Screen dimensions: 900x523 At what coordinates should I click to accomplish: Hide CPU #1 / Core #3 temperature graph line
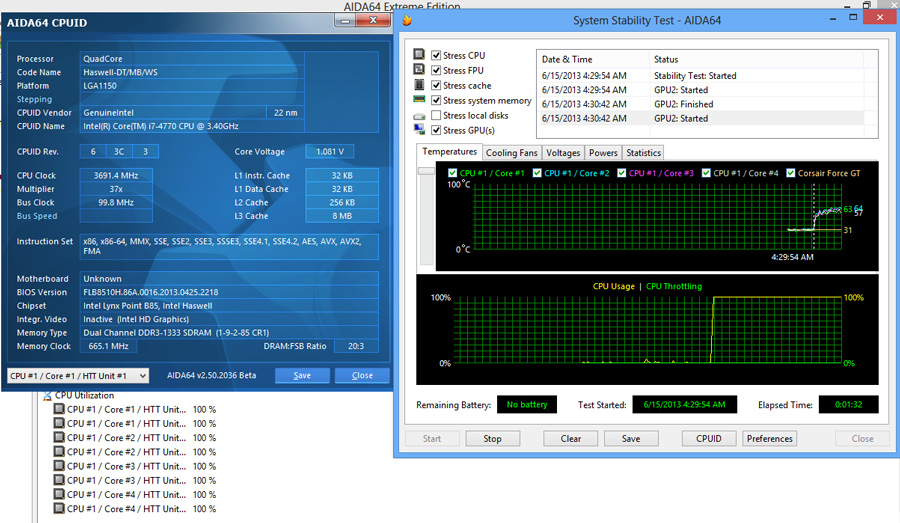tap(622, 173)
